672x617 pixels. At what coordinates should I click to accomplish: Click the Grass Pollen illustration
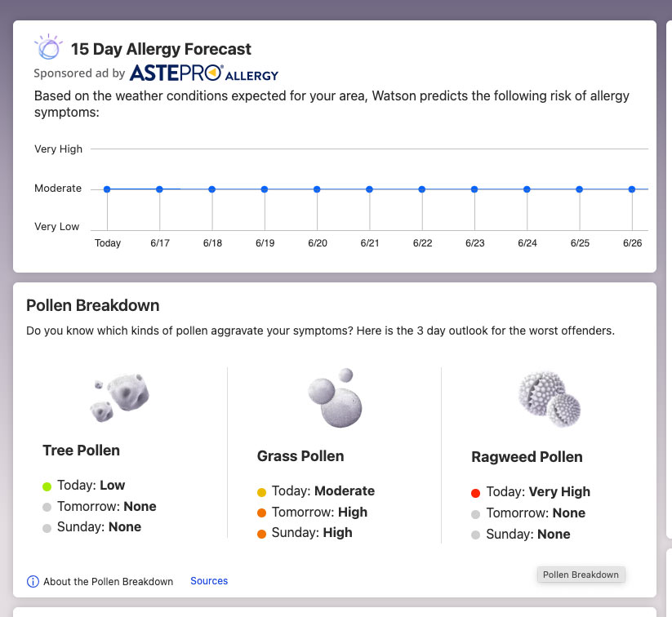tap(335, 397)
